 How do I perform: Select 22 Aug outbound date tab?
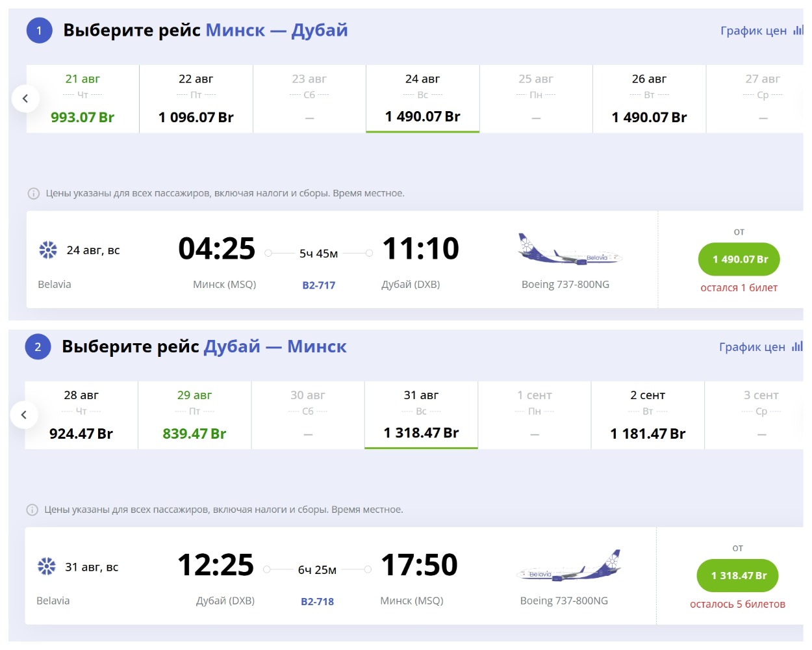point(196,99)
